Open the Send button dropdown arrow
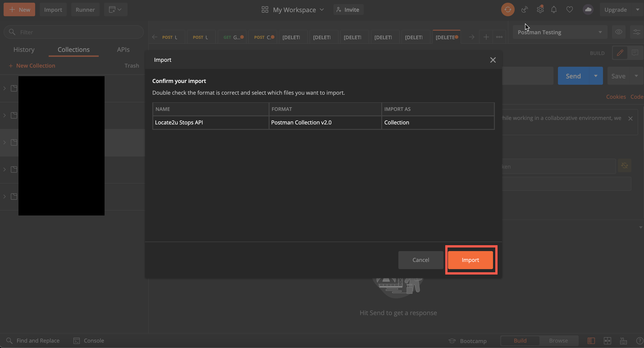Viewport: 644px width, 348px height. [596, 76]
